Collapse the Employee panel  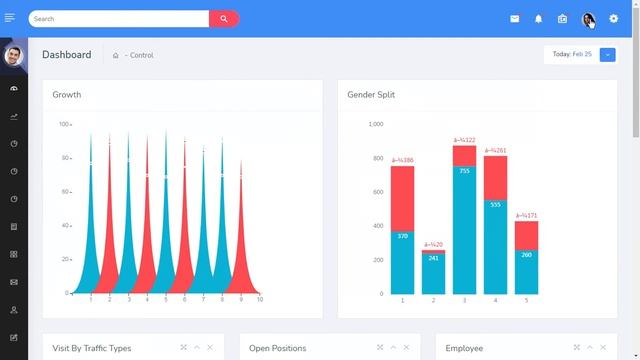[x=590, y=347]
